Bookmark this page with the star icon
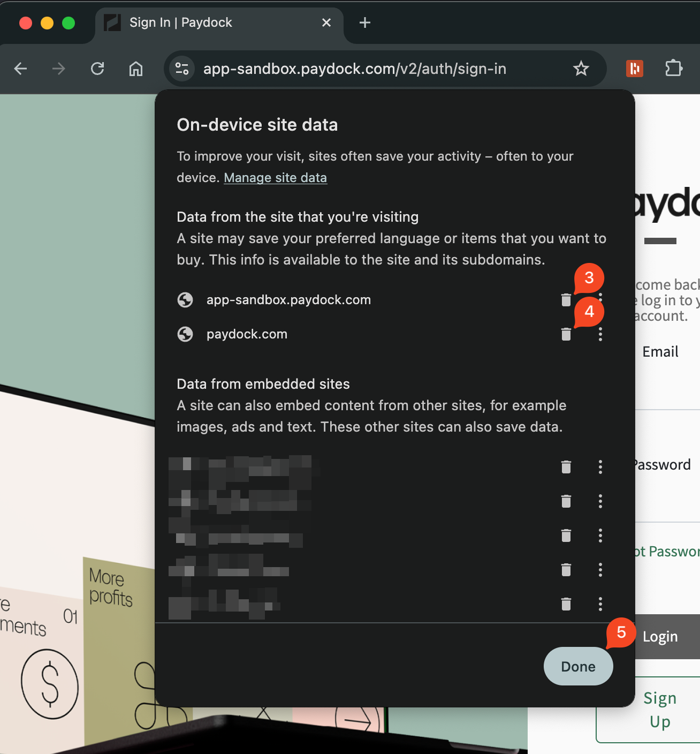This screenshot has height=754, width=700. [581, 69]
